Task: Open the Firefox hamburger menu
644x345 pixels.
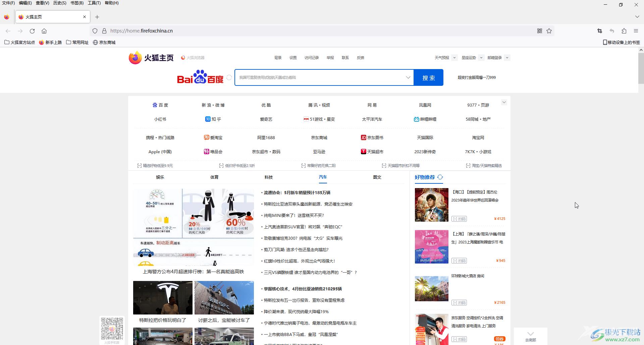Action: [636, 31]
